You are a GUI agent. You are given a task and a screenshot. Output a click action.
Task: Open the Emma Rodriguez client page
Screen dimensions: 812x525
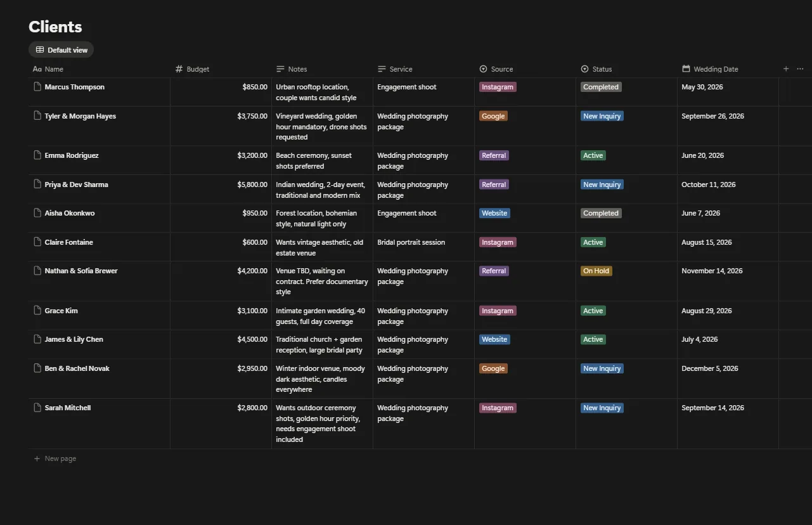[x=72, y=155]
